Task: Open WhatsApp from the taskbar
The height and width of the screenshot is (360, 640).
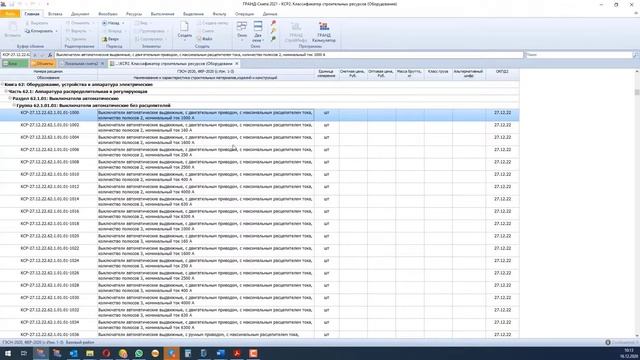Action: click(139, 353)
